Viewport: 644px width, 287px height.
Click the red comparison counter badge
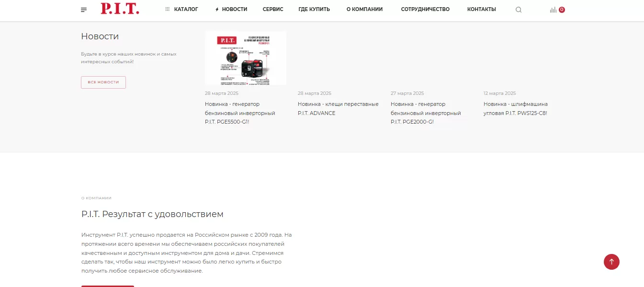[x=562, y=10]
